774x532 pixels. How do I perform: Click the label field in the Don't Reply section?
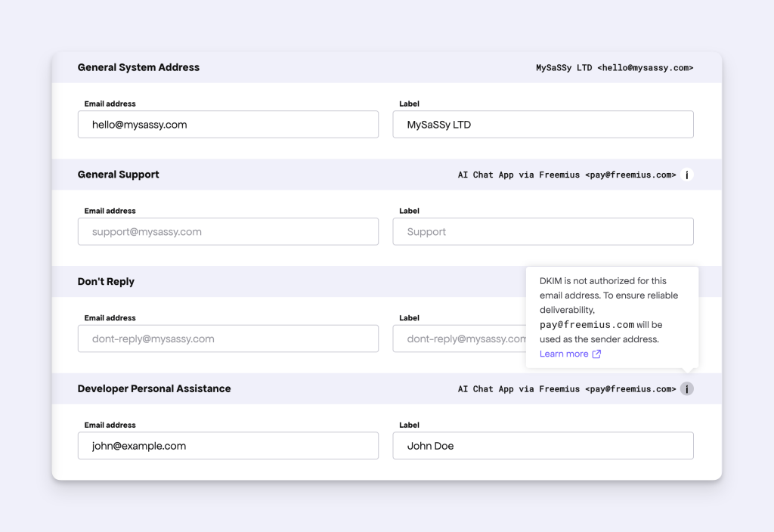(x=454, y=339)
